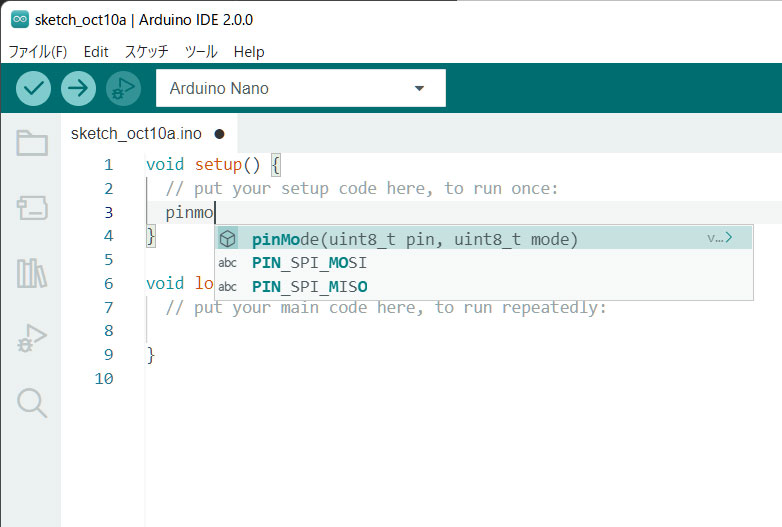782x527 pixels.
Task: Accept the pinMode(uint8_t pin, uint8_t mode) suggestion
Action: coord(484,239)
